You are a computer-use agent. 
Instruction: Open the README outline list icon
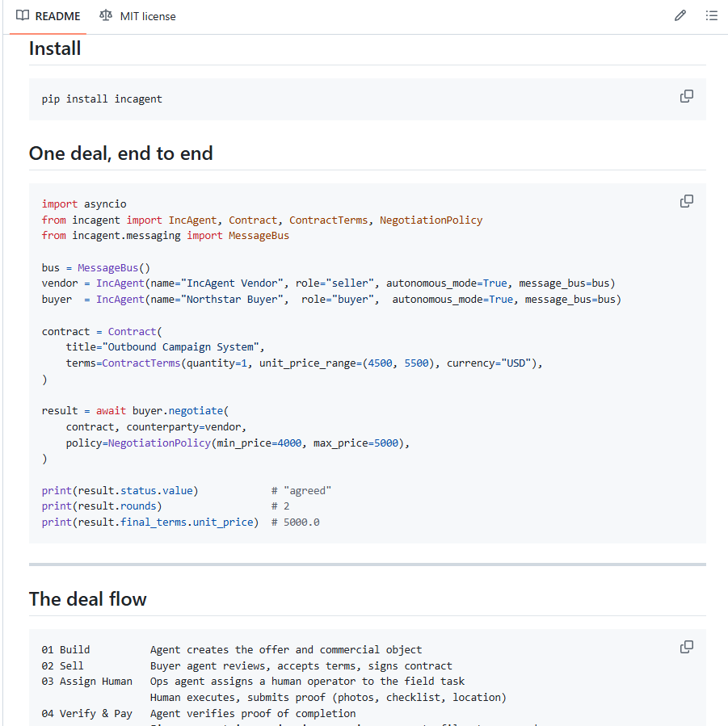(x=711, y=15)
